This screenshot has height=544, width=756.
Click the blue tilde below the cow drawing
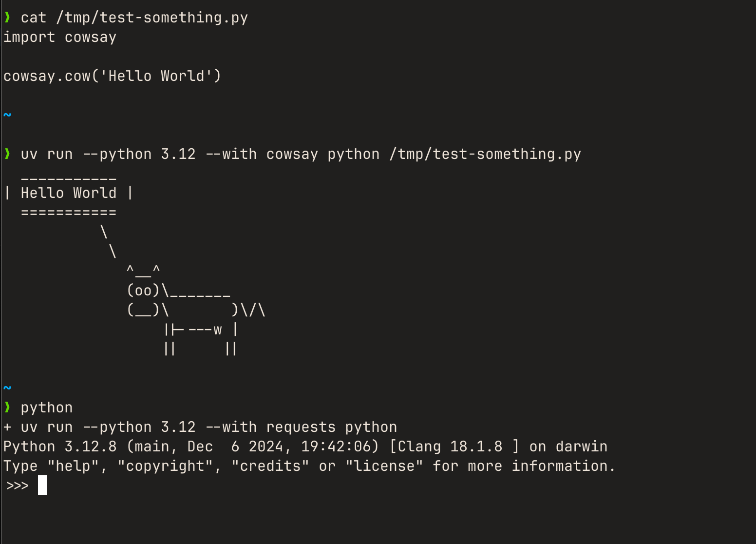click(x=7, y=388)
